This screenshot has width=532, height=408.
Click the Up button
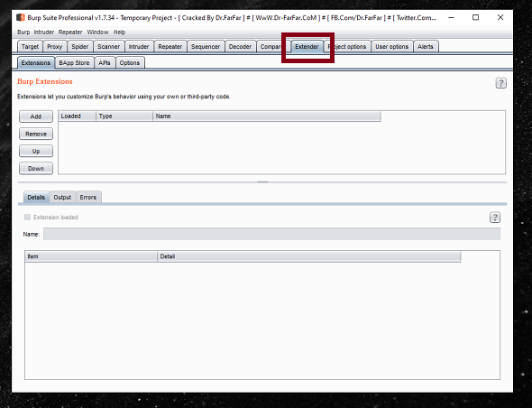(x=36, y=151)
